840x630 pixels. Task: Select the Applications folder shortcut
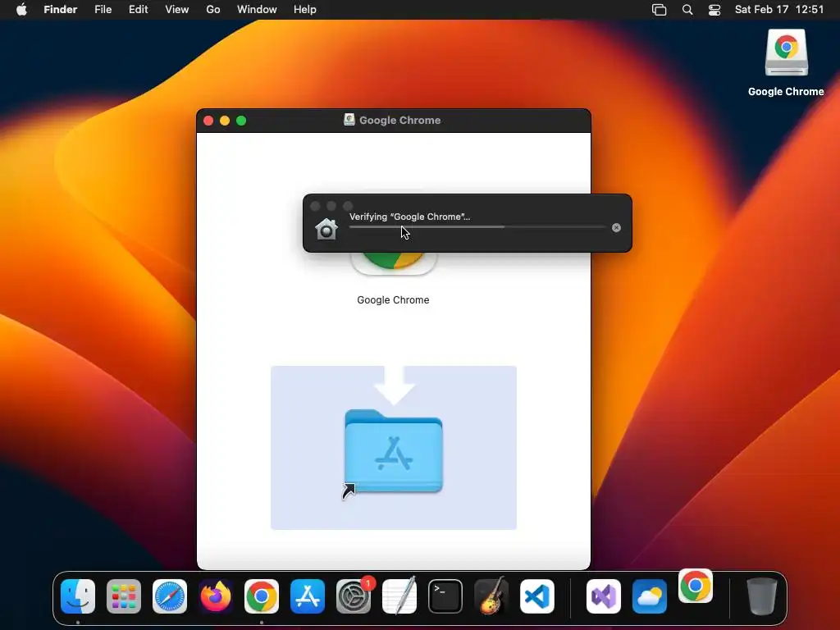(x=394, y=452)
